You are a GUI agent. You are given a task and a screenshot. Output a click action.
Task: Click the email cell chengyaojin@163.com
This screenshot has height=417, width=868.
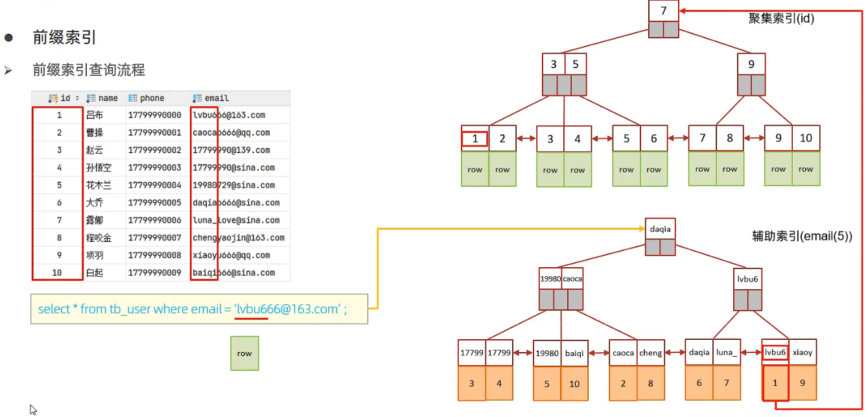click(239, 238)
